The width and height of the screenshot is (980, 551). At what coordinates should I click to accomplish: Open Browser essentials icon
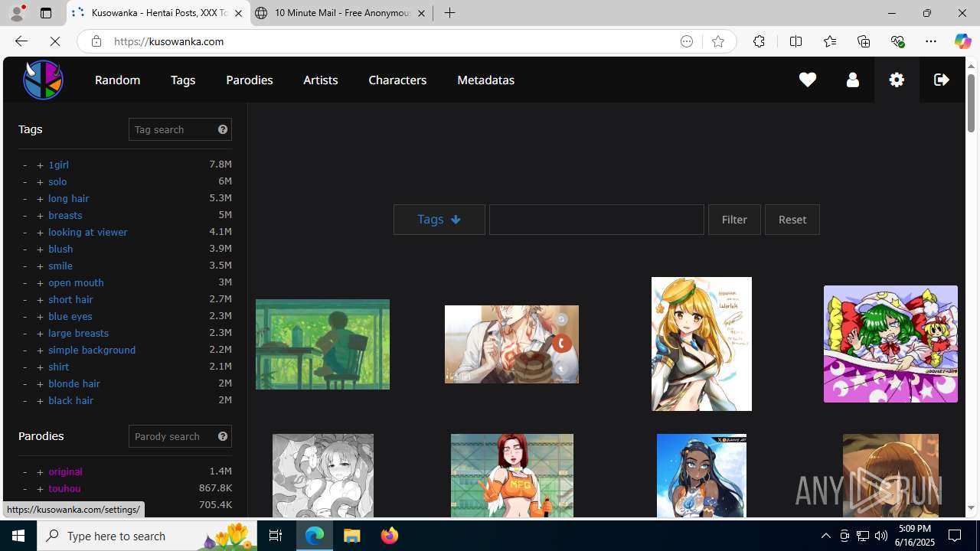[897, 41]
